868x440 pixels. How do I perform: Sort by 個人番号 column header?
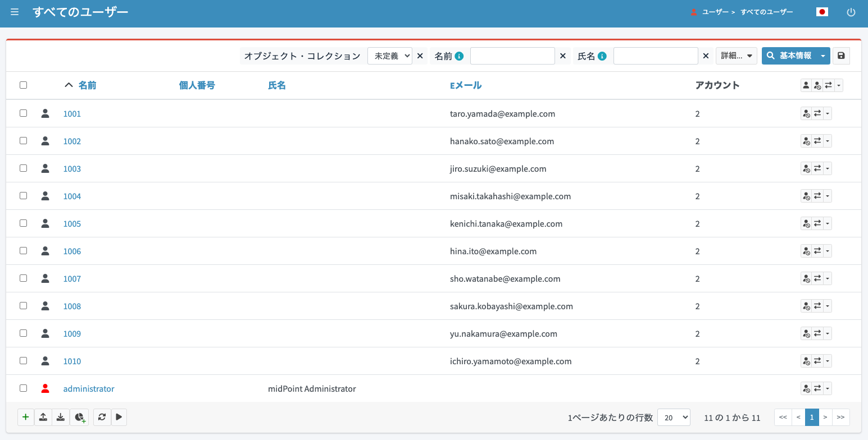(x=197, y=85)
